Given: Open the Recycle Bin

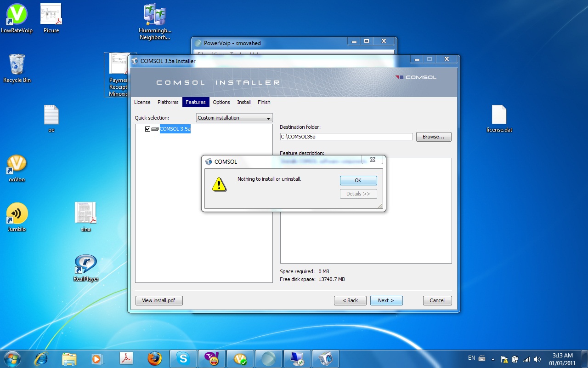Looking at the screenshot, I should coord(17,69).
